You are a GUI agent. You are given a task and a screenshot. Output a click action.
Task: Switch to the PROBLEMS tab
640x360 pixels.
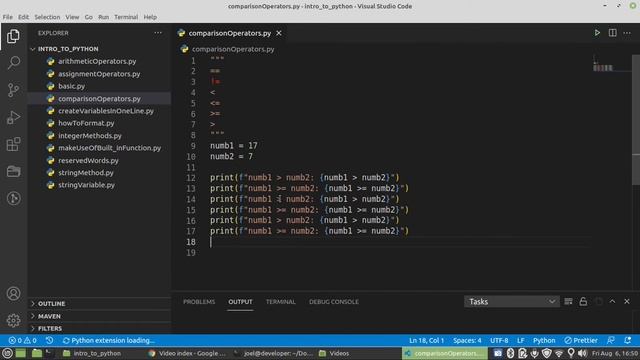pos(199,302)
